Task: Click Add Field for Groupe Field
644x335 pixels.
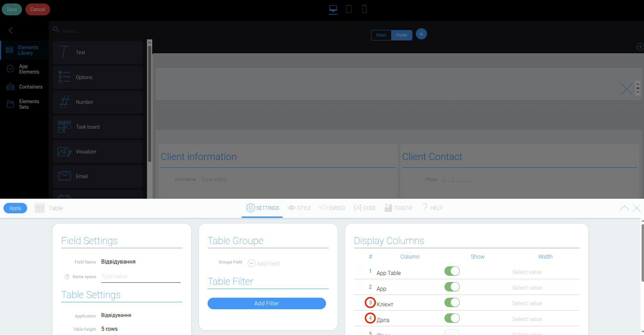Action: [264, 263]
